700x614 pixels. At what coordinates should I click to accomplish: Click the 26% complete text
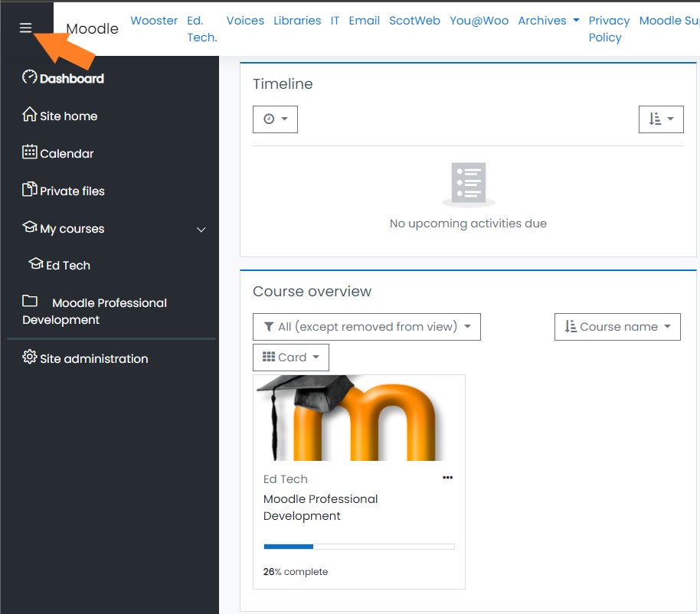coord(295,572)
